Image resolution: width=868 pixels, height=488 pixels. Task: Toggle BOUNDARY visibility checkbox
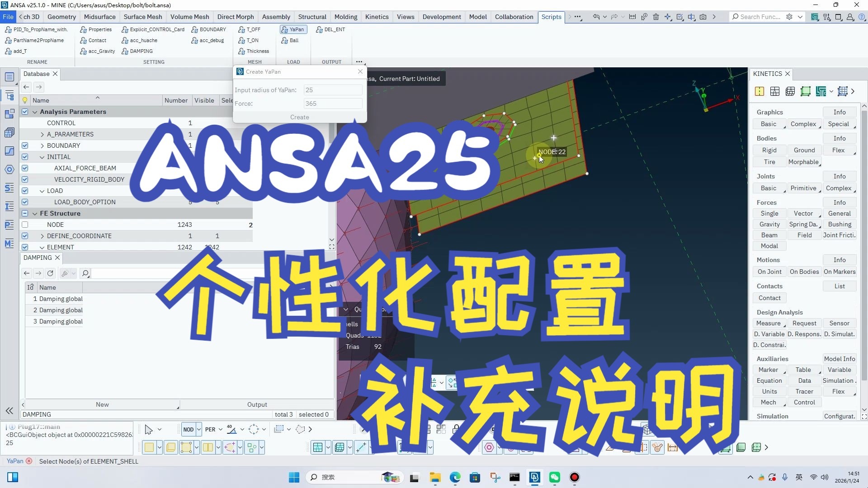tap(25, 145)
